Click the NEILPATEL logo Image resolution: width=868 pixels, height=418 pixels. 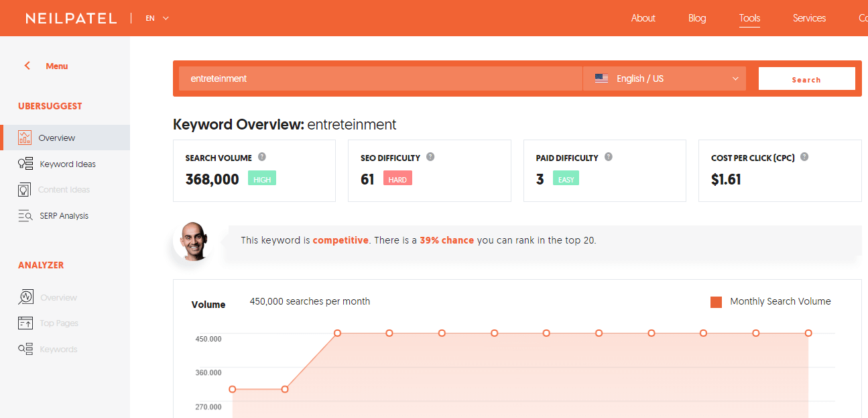(x=71, y=18)
